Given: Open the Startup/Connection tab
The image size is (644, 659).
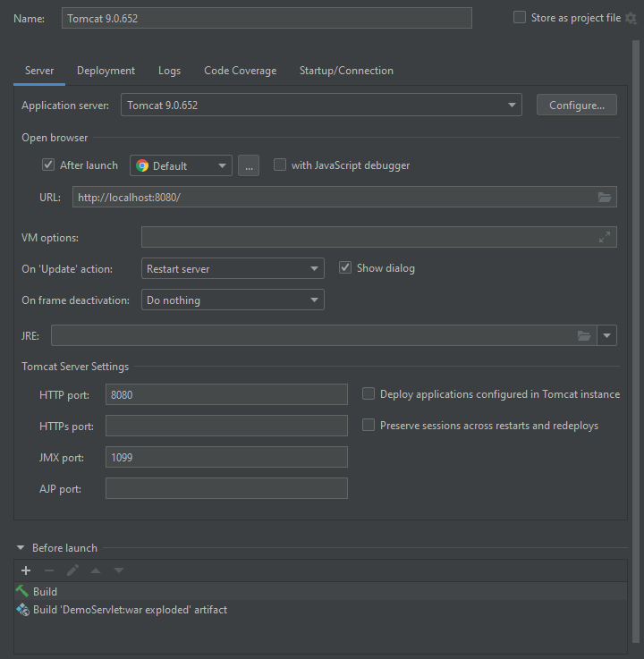Looking at the screenshot, I should click(x=346, y=71).
